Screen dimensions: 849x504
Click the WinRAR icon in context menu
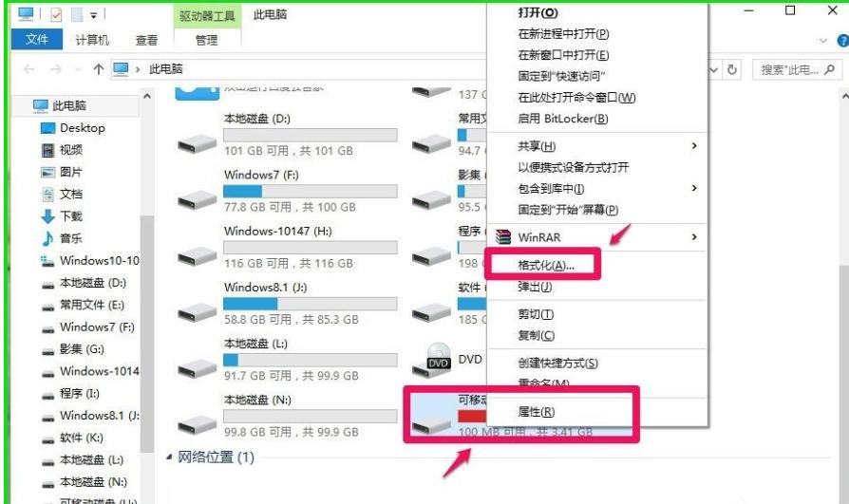point(503,237)
